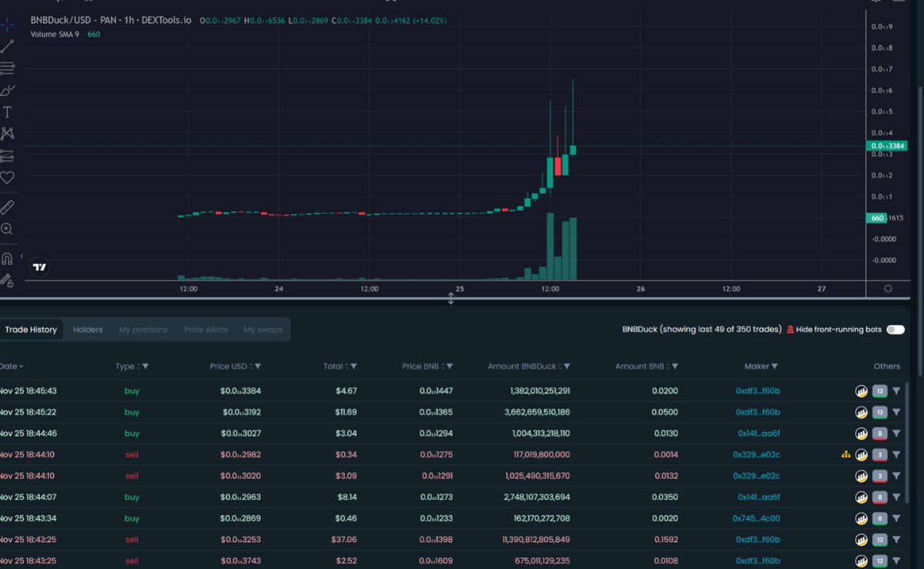Open the Price Alerts tab
The width and height of the screenshot is (924, 569).
(x=206, y=330)
